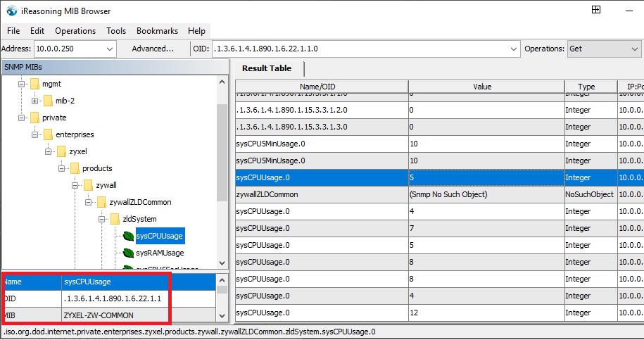
Task: Open the Help menu
Action: (197, 31)
